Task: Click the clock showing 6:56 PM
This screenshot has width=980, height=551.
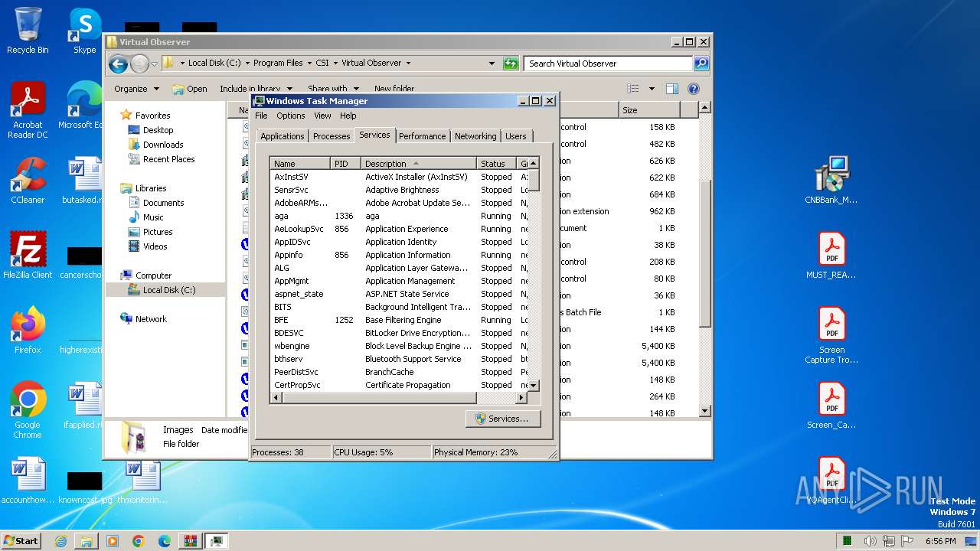Action: (940, 541)
